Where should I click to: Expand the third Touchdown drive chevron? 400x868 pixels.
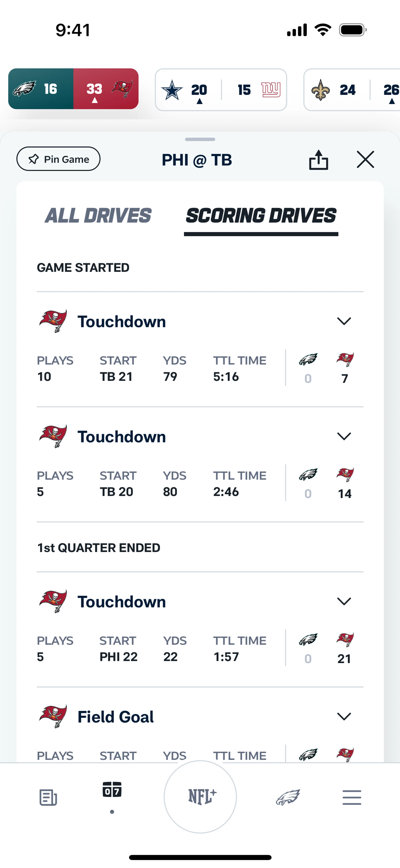[344, 601]
